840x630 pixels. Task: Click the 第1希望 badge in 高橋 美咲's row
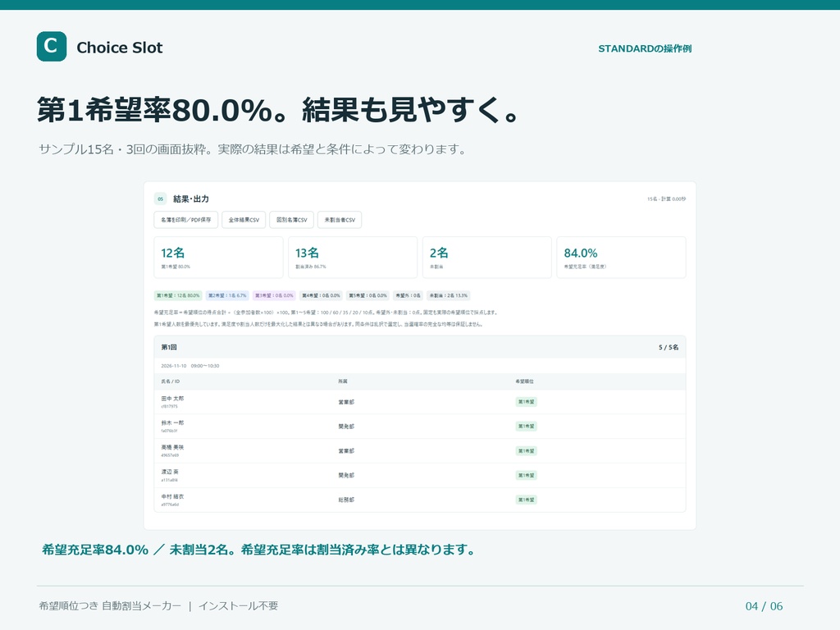point(526,451)
